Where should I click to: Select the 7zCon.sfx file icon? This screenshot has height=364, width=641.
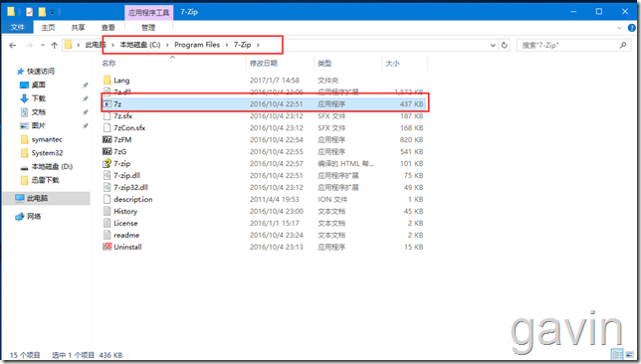pyautogui.click(x=107, y=128)
